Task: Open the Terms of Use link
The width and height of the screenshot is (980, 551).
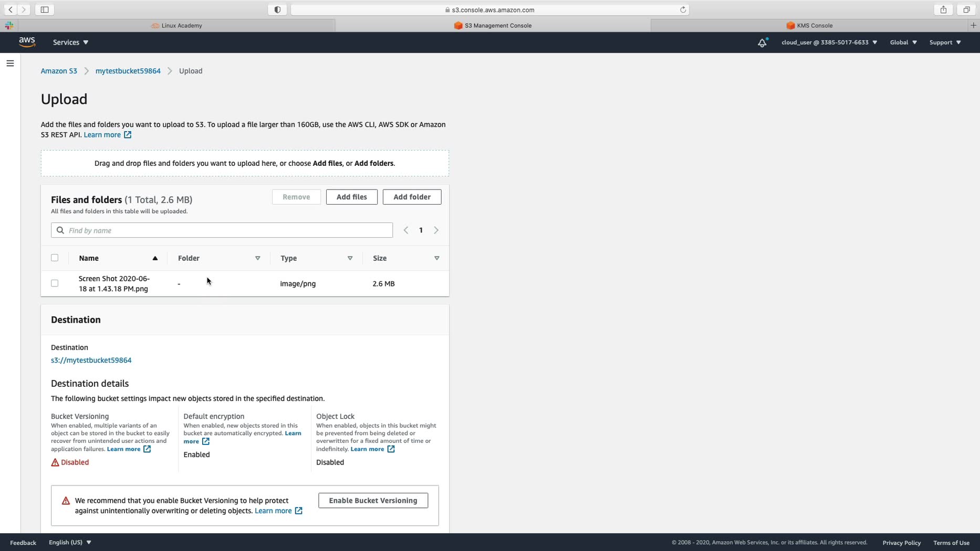Action: 951,543
